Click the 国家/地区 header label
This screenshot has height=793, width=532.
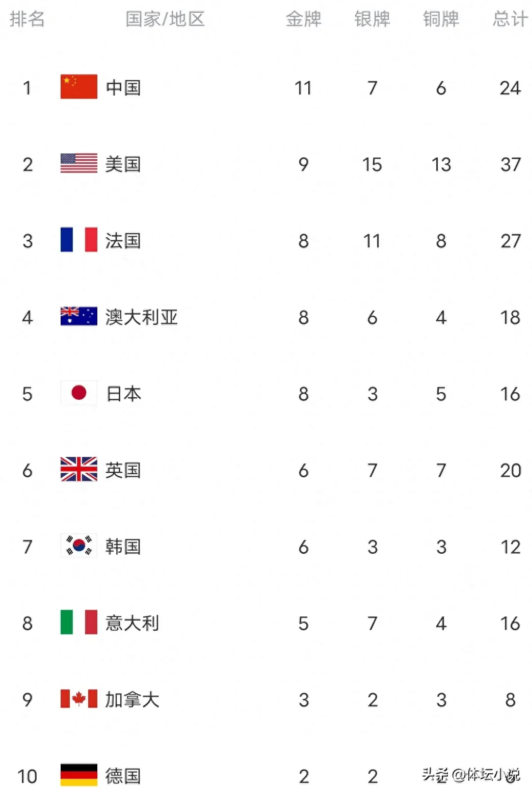tap(165, 19)
